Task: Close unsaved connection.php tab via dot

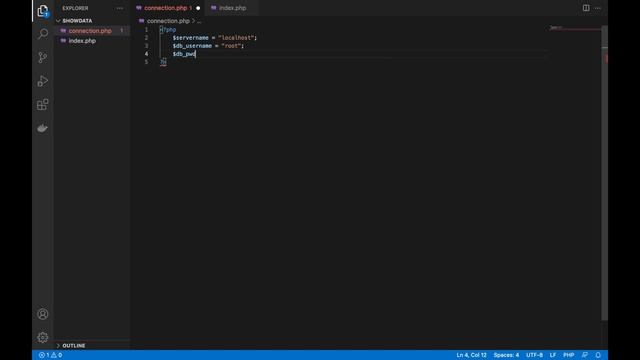Action: 198,8
